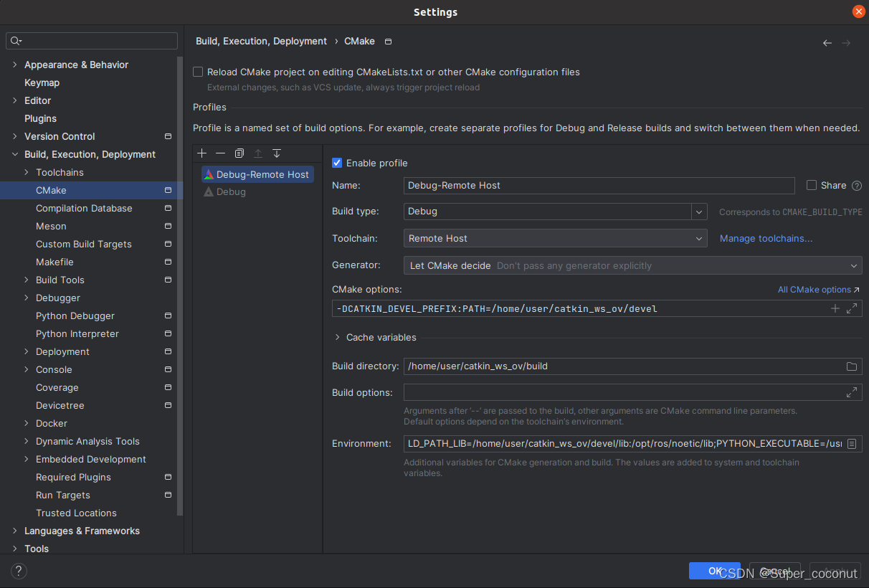Screen dimensions: 869x588
Task: Click the back navigation arrow in Settings
Action: 827,43
